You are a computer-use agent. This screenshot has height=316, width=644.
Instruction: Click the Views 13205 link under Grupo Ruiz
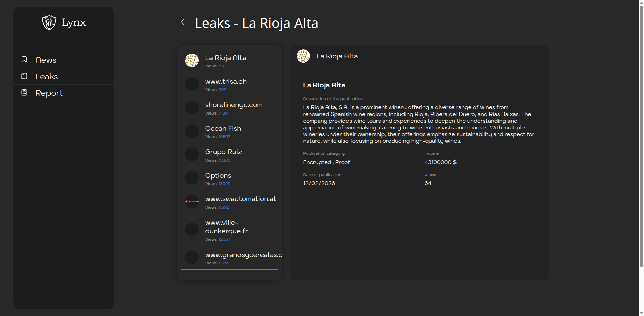(x=224, y=160)
